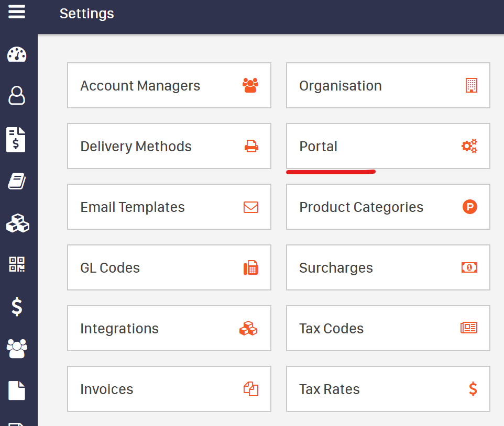The image size is (504, 426).
Task: Open the Integrations tile
Action: pyautogui.click(x=169, y=328)
